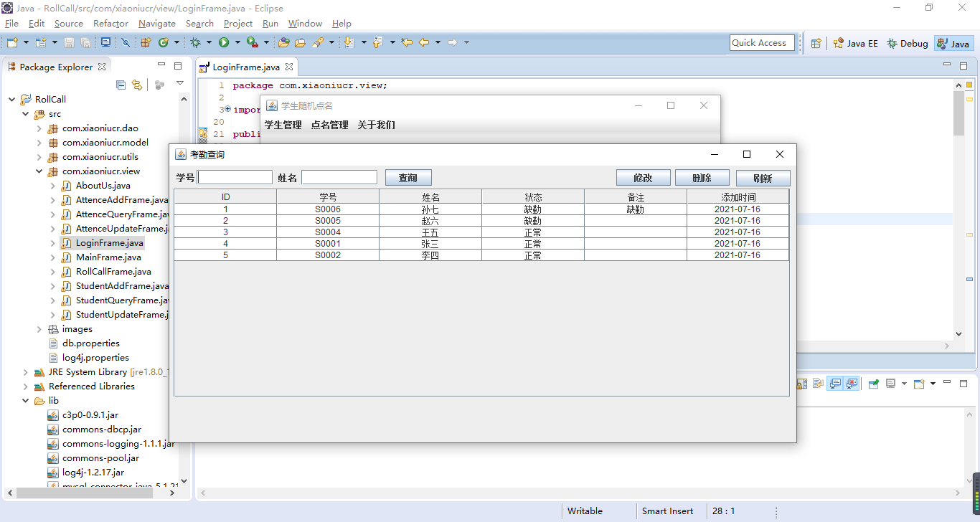Click the Pin Console icon
This screenshot has width=980, height=522.
coord(873,384)
